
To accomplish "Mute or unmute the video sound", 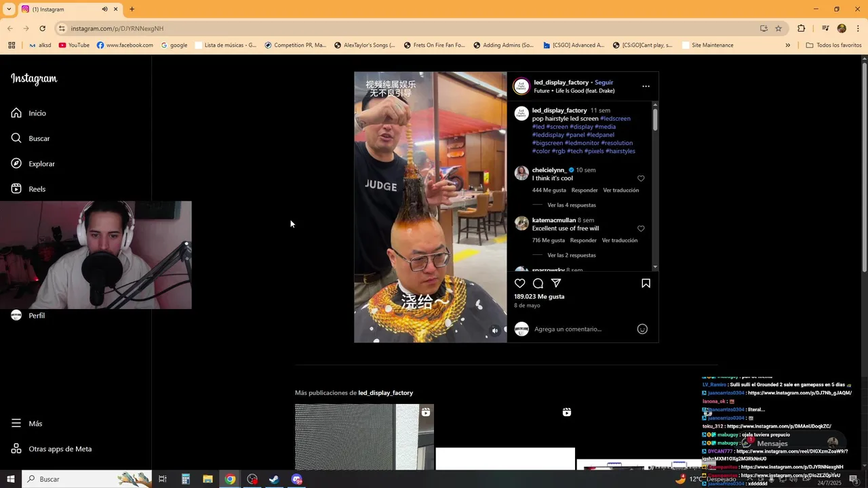I will pyautogui.click(x=495, y=331).
